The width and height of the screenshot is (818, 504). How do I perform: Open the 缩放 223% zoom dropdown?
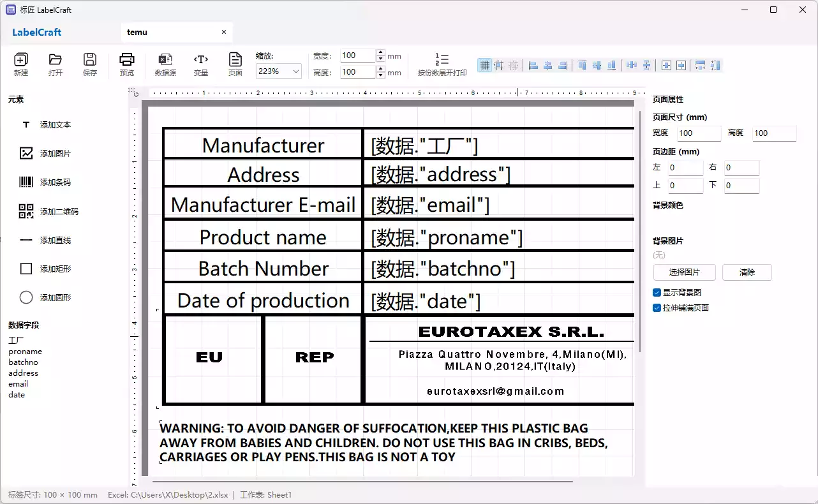pyautogui.click(x=278, y=71)
